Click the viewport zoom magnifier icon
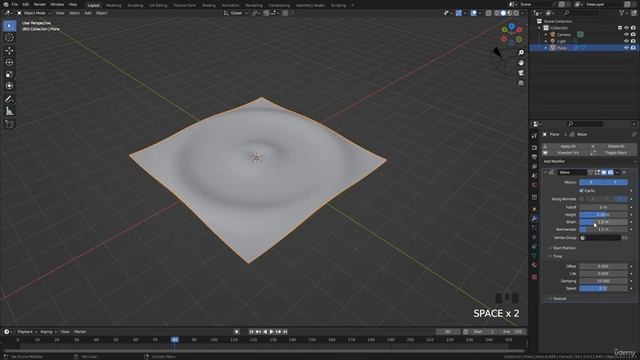 (x=521, y=53)
